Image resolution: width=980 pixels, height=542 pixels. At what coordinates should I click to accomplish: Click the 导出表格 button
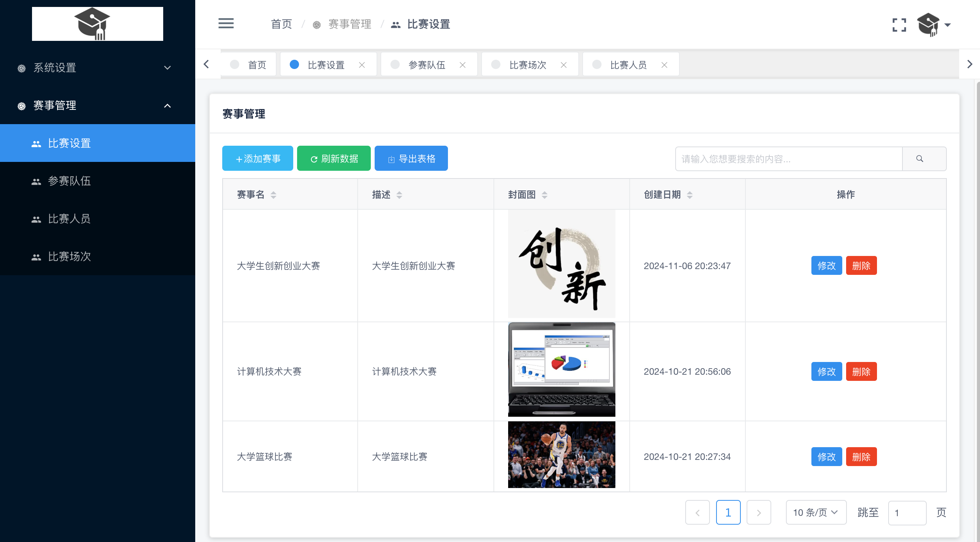click(411, 158)
